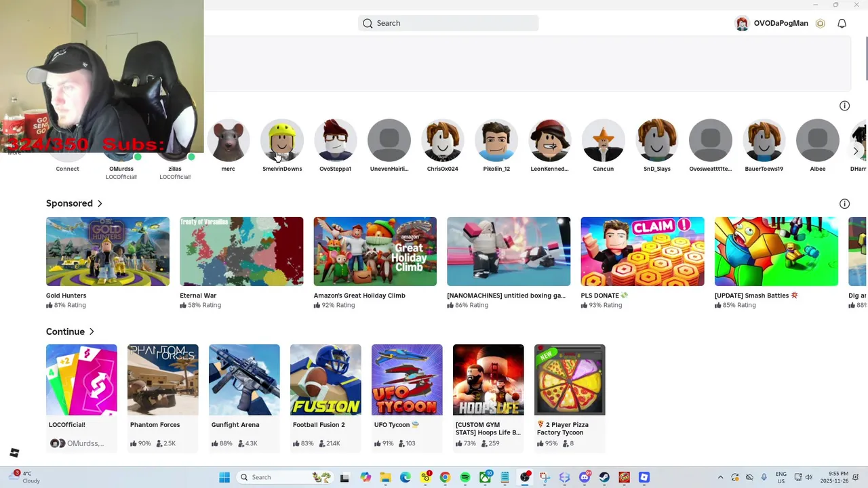Expand the Sponsored section chevron

[100, 203]
